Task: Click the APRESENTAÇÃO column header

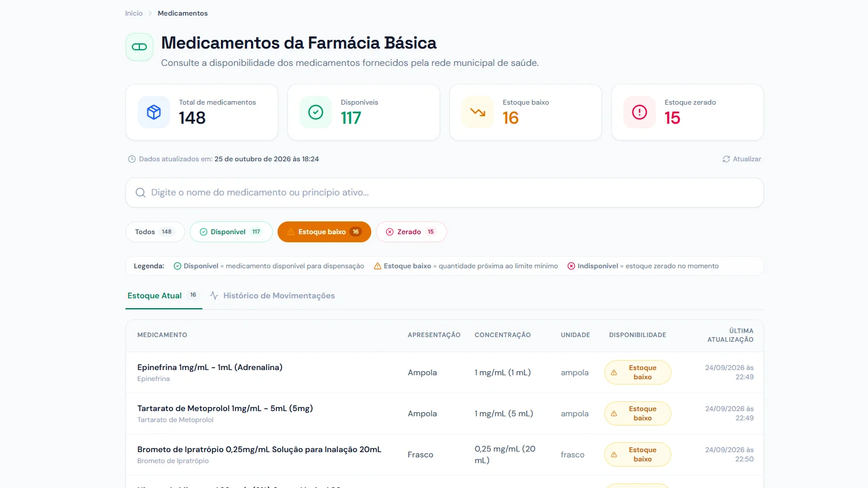Action: pyautogui.click(x=434, y=335)
